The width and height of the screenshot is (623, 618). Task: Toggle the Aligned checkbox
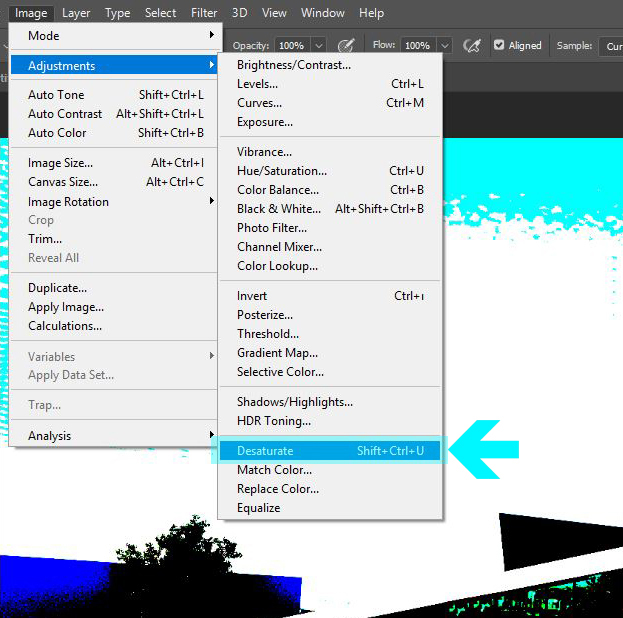(x=499, y=45)
